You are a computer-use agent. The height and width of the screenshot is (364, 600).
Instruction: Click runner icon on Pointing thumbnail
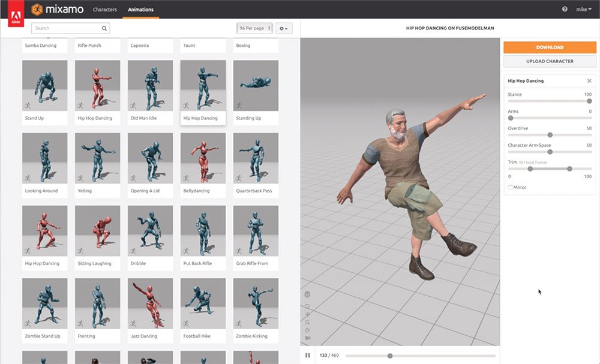click(80, 323)
